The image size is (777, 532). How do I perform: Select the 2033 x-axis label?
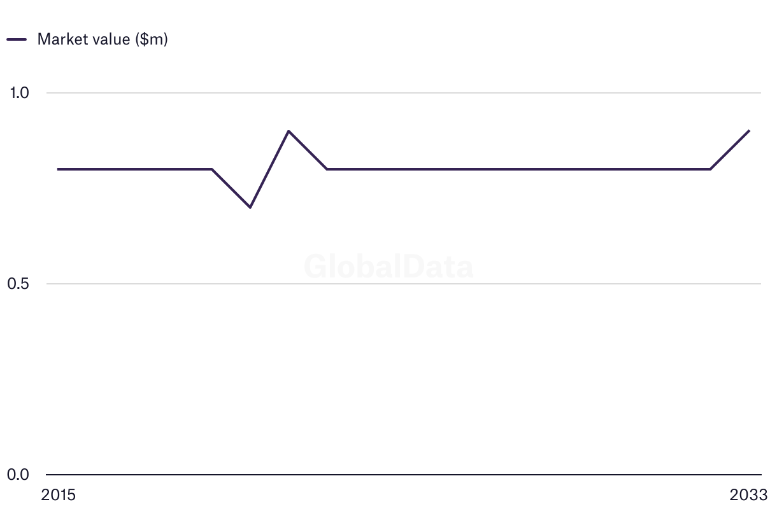pos(749,495)
